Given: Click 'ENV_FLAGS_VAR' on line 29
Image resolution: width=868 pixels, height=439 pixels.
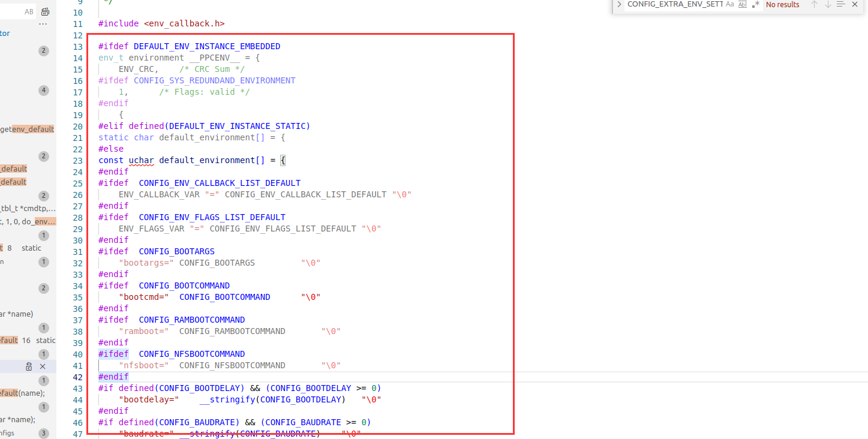Looking at the screenshot, I should coord(152,229).
